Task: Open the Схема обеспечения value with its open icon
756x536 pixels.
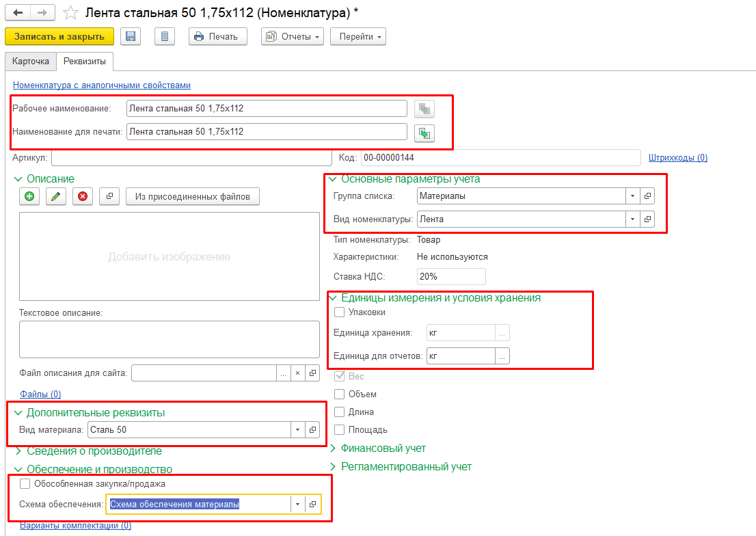Action: tap(312, 504)
